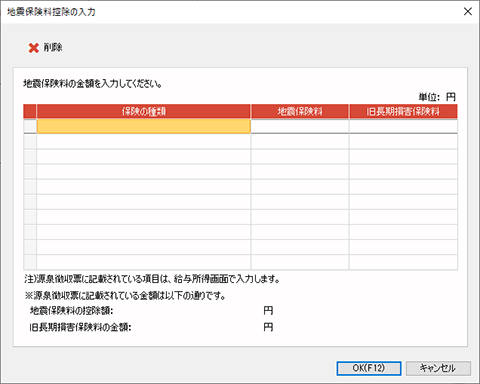Click third row 旧長期損害保険料 cell
Viewport: 480px width, 384px height.
pyautogui.click(x=403, y=157)
